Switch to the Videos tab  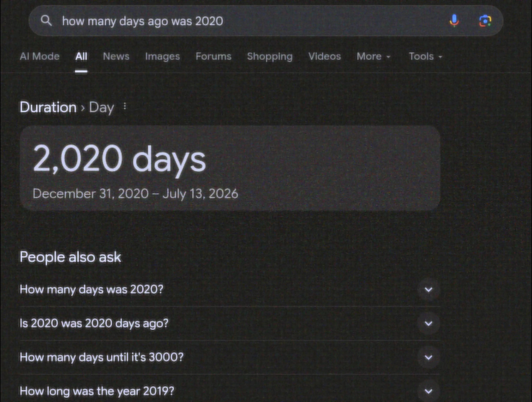324,56
